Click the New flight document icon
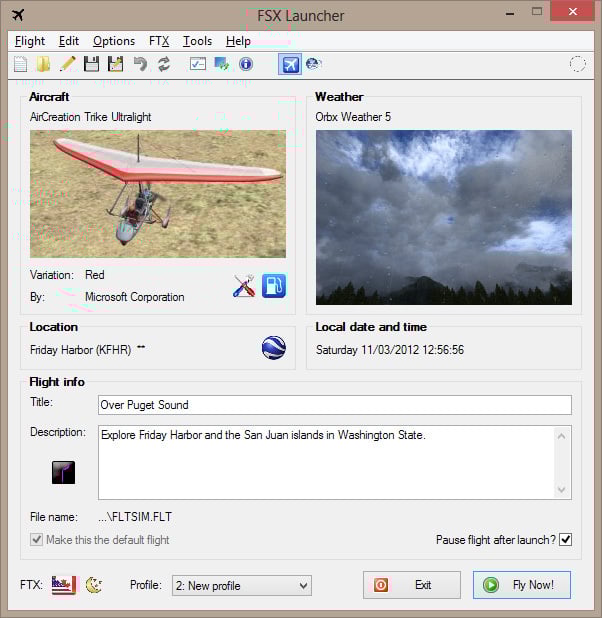This screenshot has width=602, height=618. [21, 64]
